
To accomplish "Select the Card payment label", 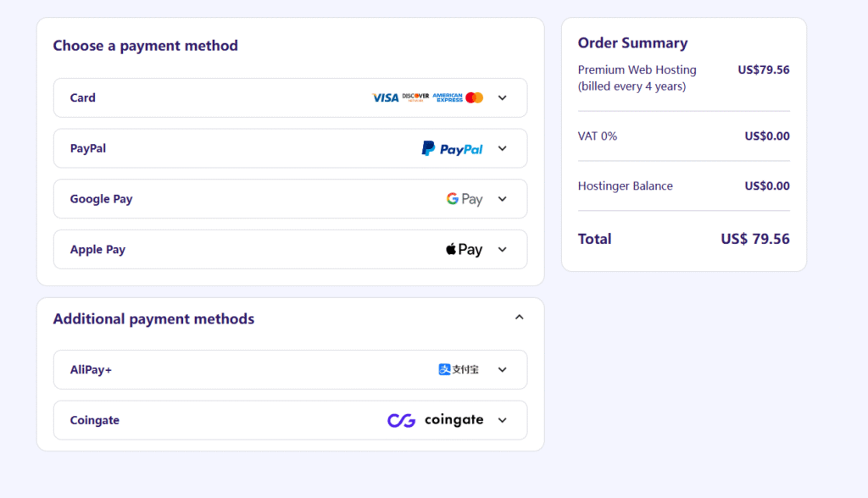I will 83,97.
